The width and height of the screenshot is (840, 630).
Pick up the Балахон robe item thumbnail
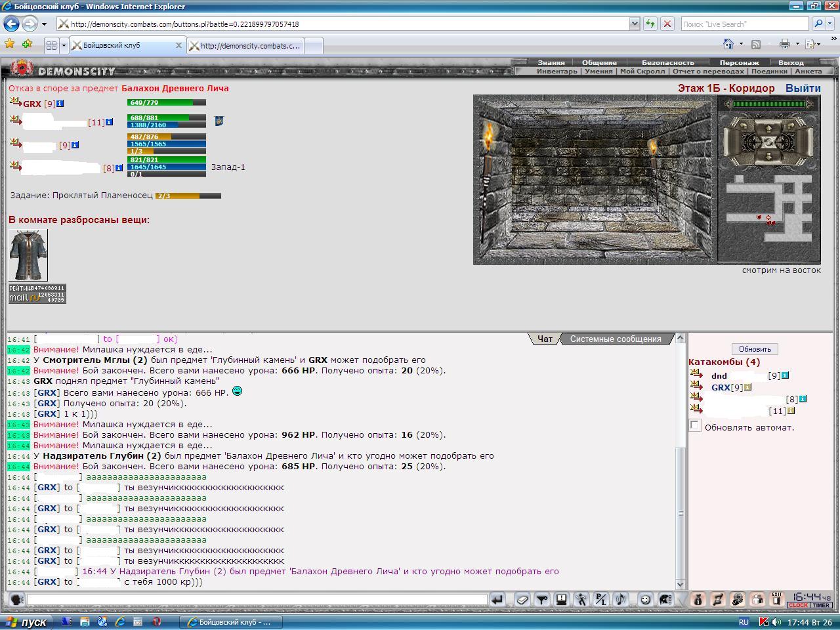[28, 255]
